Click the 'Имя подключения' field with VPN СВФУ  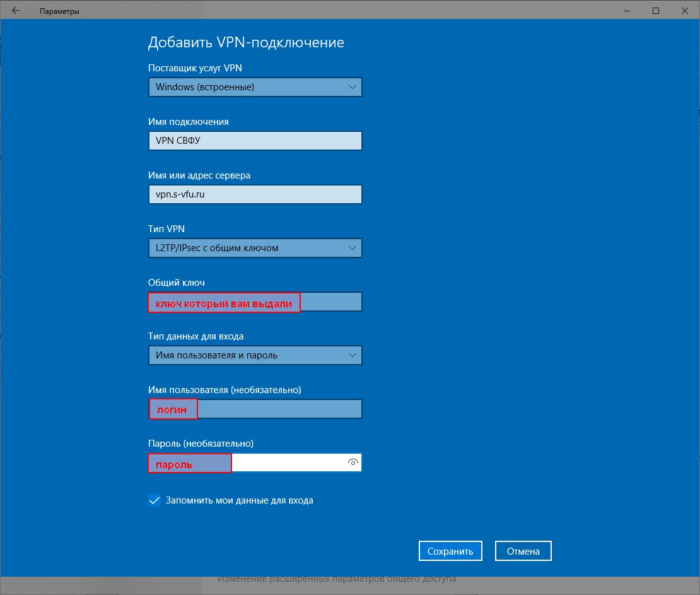pos(255,141)
